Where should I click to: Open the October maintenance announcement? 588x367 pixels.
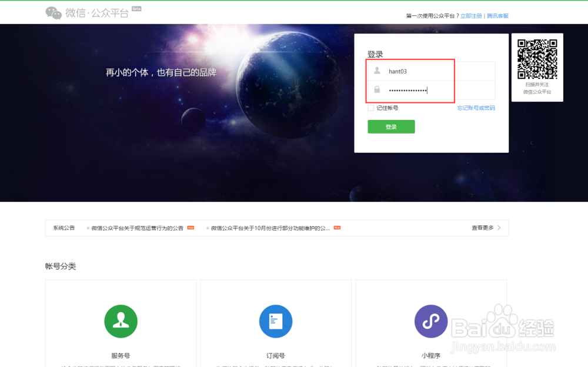(x=270, y=228)
